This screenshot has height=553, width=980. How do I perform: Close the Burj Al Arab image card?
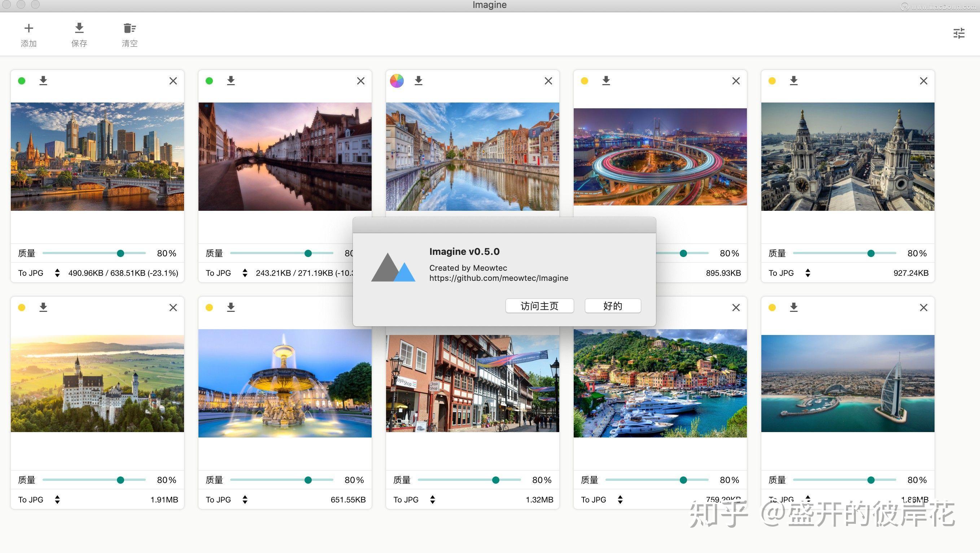pyautogui.click(x=923, y=308)
